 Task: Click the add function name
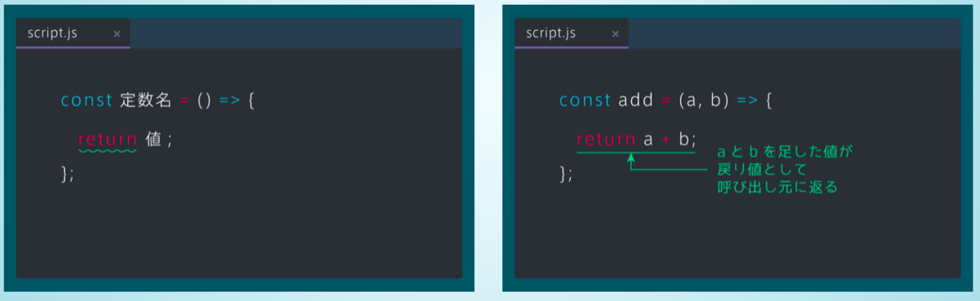tap(637, 100)
